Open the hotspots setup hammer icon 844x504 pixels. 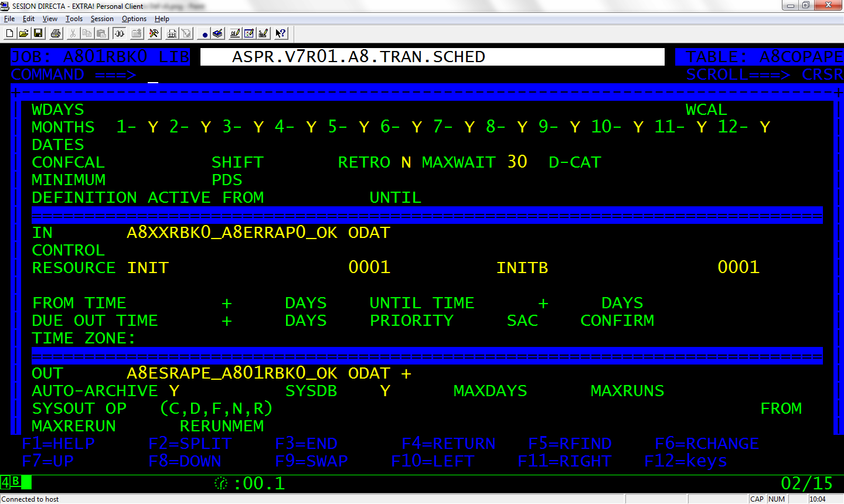point(155,33)
